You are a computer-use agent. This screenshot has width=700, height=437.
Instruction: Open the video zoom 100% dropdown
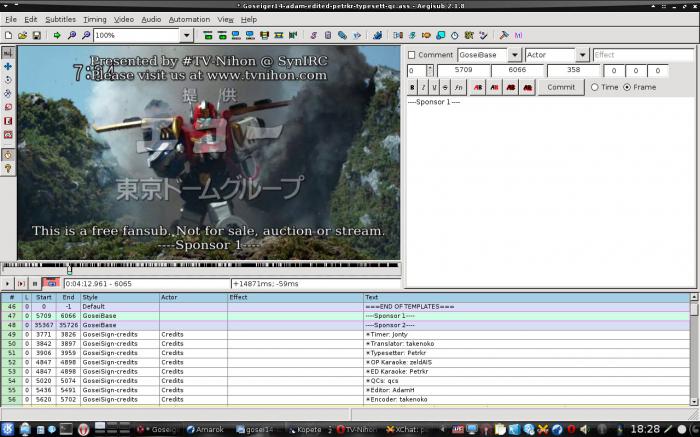point(187,35)
